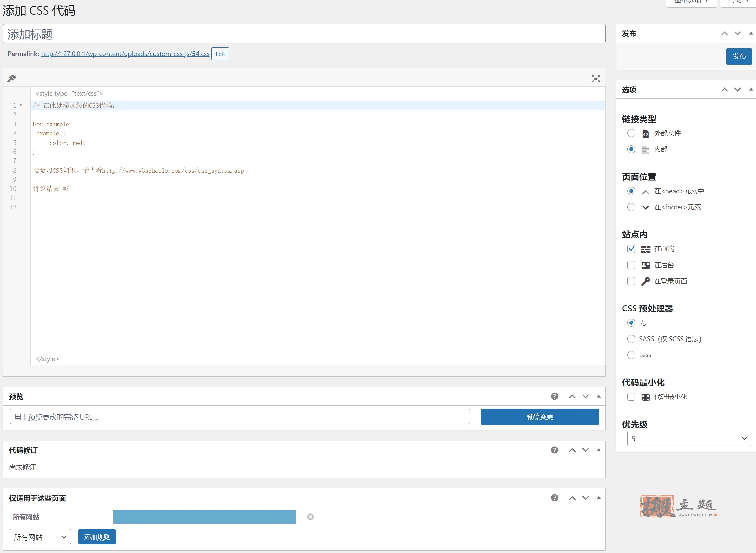Viewport: 756px width, 553px height.
Task: Select SASS preprocessor option
Action: (631, 339)
